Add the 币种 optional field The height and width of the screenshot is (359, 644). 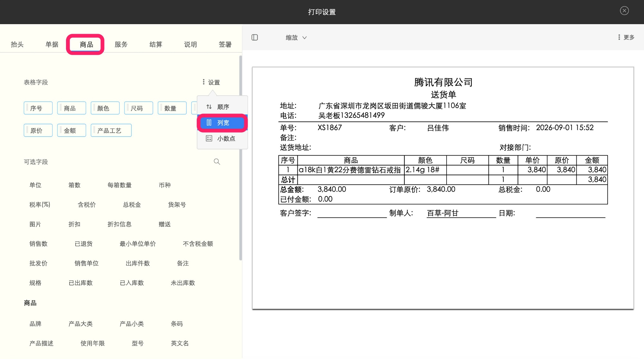point(165,185)
